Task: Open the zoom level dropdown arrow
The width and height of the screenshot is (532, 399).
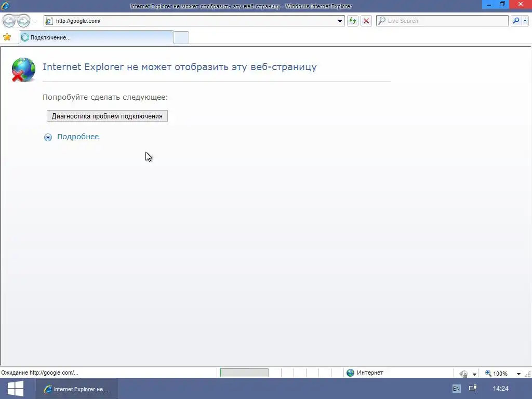Action: tap(518, 374)
